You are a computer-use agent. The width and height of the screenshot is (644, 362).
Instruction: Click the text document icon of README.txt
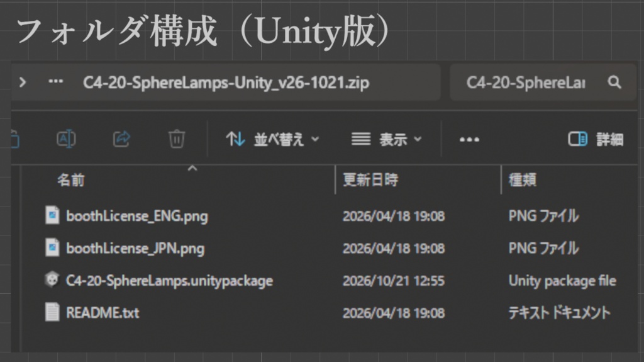[x=52, y=312]
